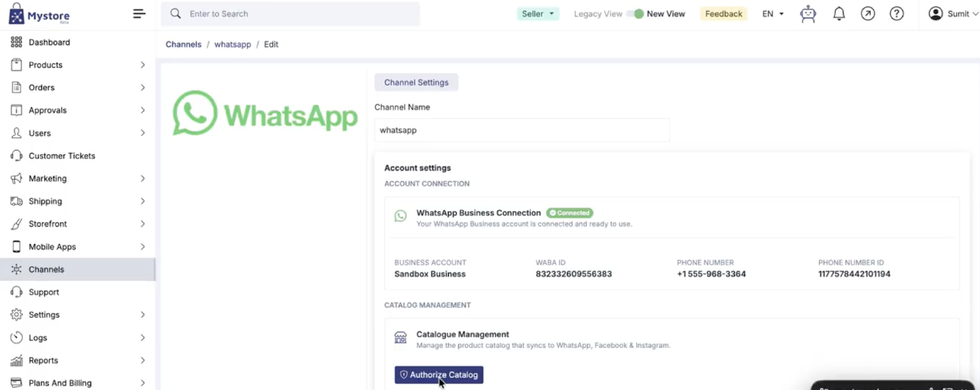Screen dimensions: 980x390
Task: Select the Channel Settings tab
Action: pos(416,82)
